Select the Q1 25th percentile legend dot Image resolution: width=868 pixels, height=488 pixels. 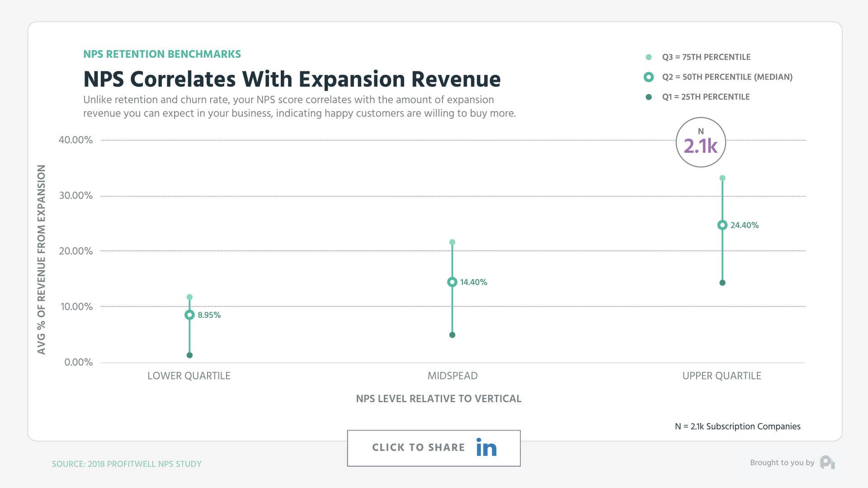click(x=649, y=97)
